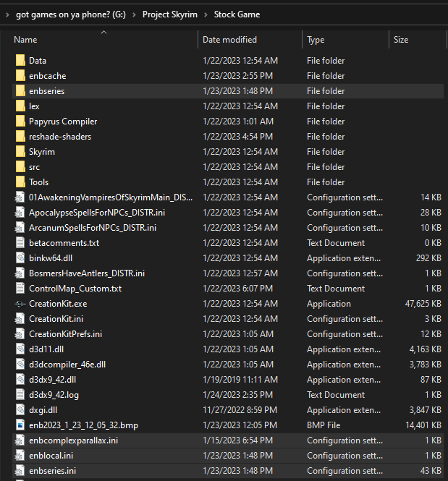This screenshot has height=481, width=448.
Task: Click the enbseries folder icon
Action: (x=20, y=91)
